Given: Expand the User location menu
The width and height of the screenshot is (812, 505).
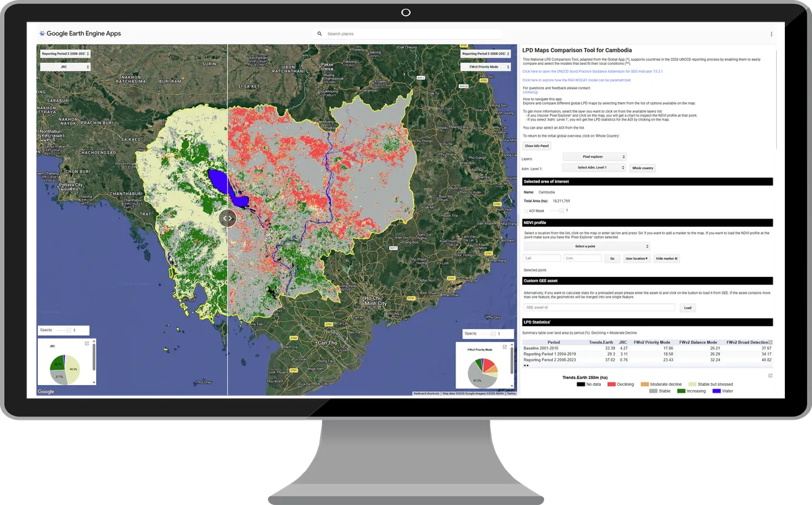Looking at the screenshot, I should coord(637,259).
